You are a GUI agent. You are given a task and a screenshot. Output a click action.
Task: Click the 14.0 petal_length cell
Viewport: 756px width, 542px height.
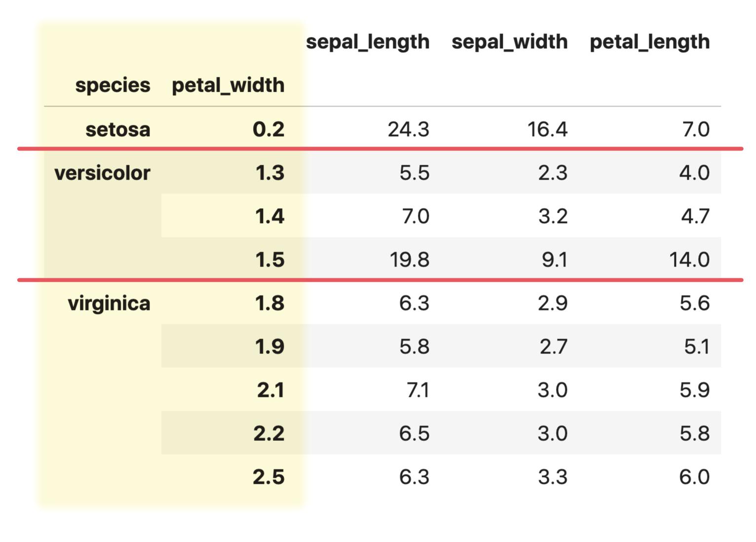pyautogui.click(x=689, y=260)
